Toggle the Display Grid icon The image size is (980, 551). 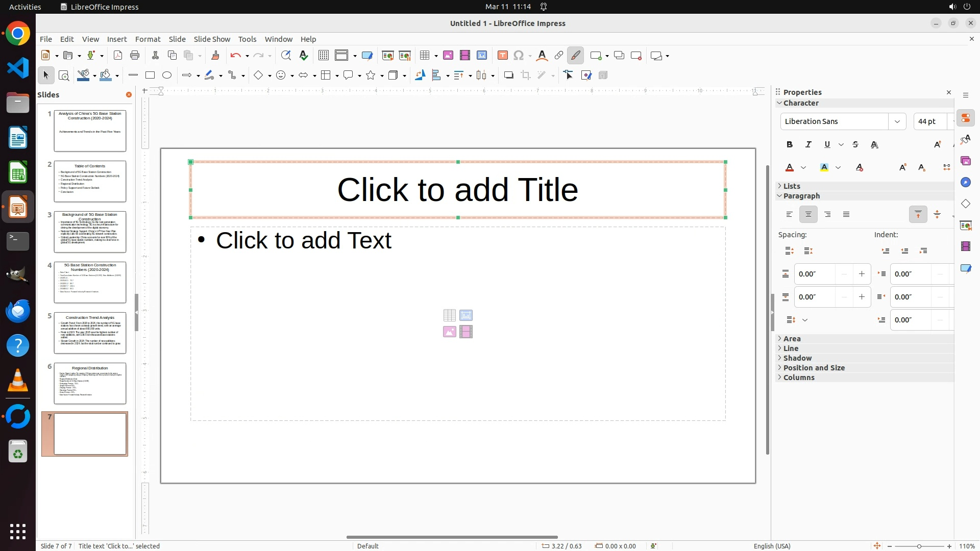[x=323, y=56]
